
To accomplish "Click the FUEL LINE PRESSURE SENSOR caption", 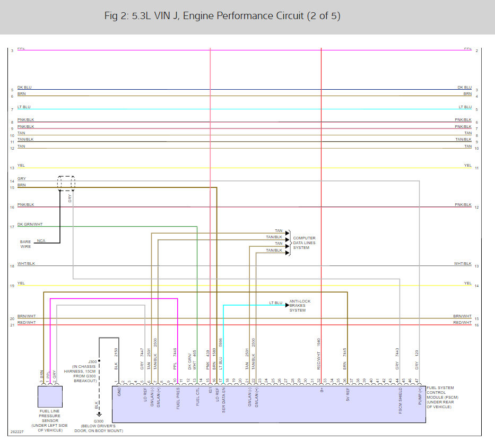I will click(49, 420).
